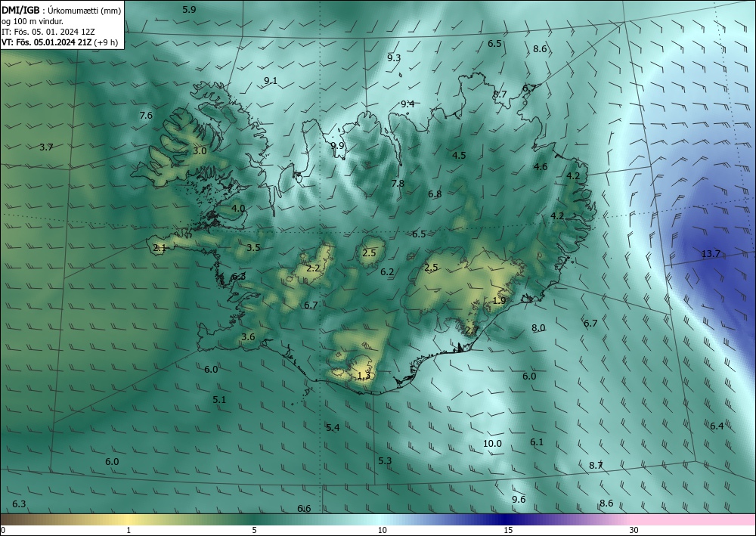Viewport: 756px width, 536px height.
Task: Click the '15' label on the color scale
Action: [x=508, y=530]
